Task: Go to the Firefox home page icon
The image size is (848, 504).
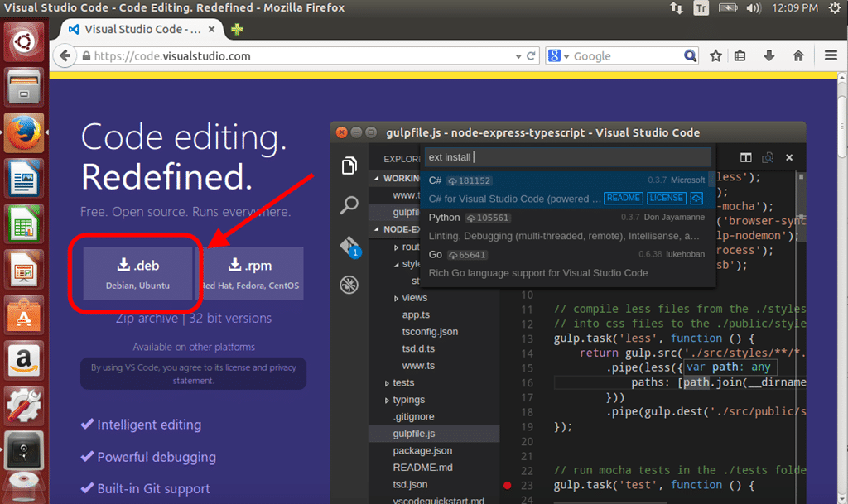Action: click(x=798, y=55)
